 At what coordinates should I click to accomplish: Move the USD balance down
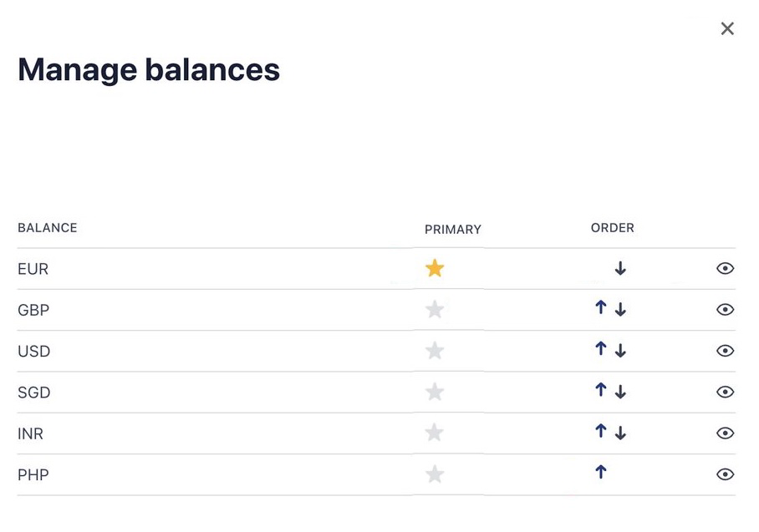(620, 352)
